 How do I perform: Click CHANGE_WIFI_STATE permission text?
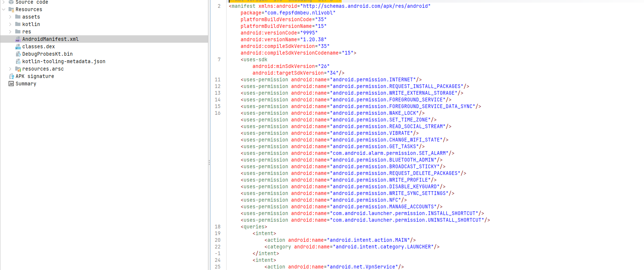point(414,140)
